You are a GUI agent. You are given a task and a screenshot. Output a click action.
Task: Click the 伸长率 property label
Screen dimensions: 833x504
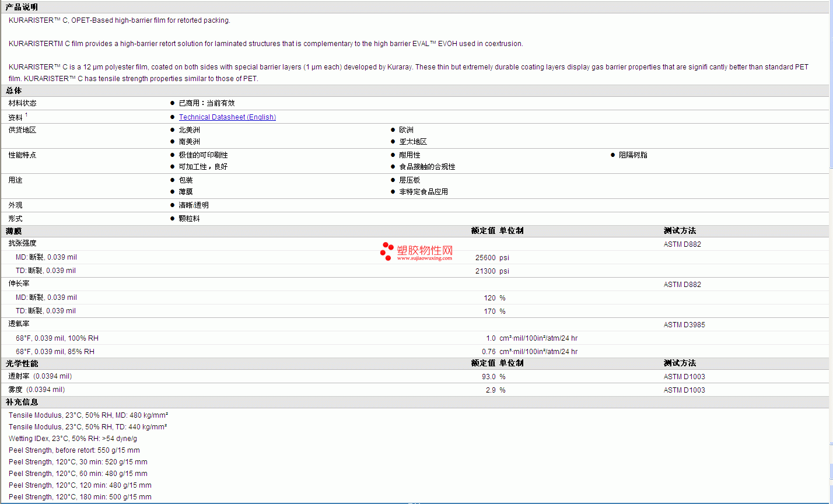pos(19,284)
